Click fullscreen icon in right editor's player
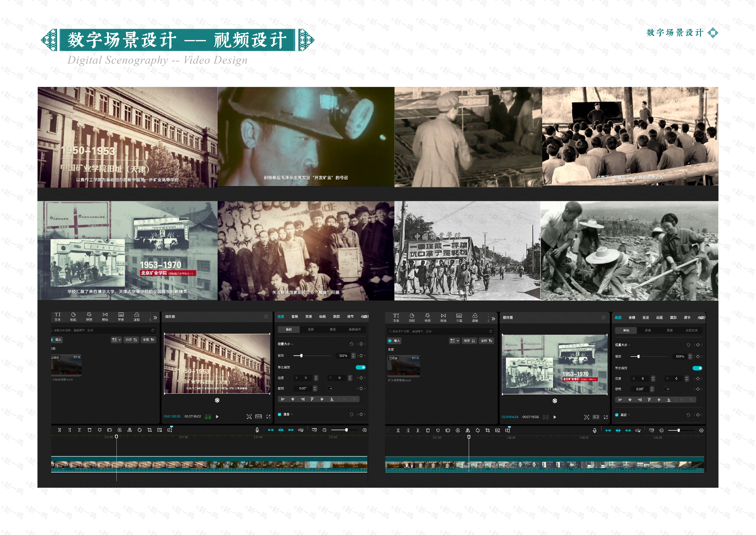The image size is (756, 535). 606,417
